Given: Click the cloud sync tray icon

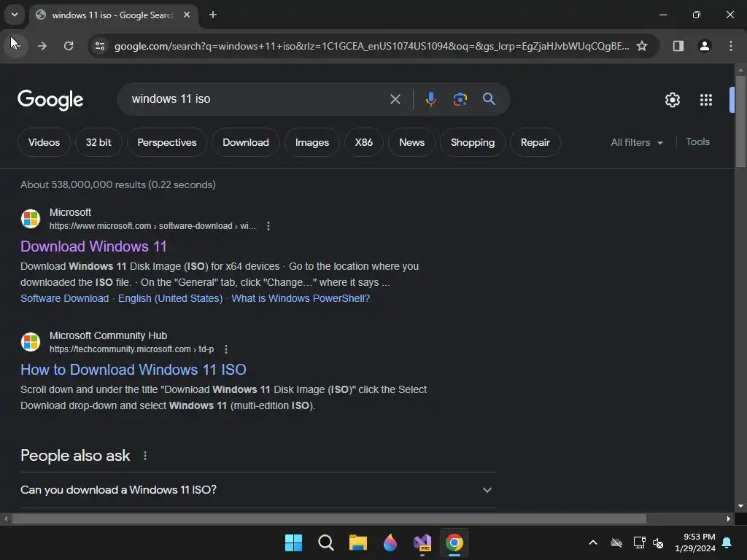Looking at the screenshot, I should [616, 542].
